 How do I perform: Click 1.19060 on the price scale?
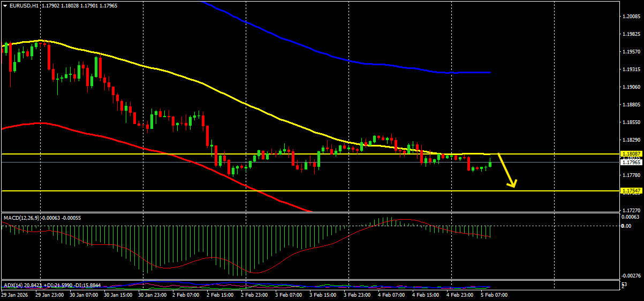(x=631, y=87)
